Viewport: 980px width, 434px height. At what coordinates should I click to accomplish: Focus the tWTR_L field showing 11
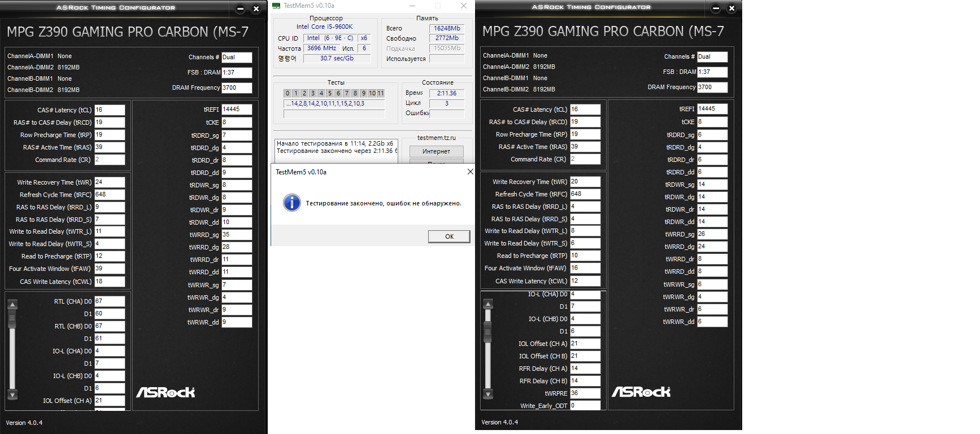[x=110, y=231]
